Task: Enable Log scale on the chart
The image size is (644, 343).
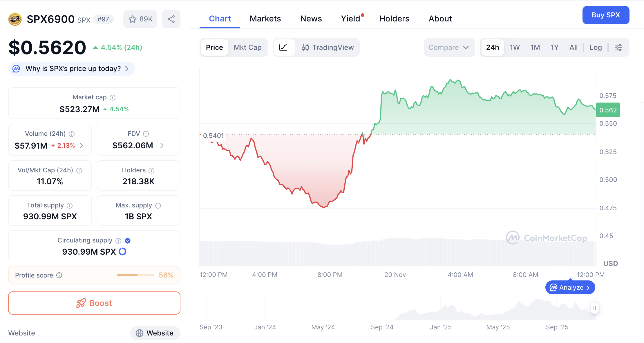Action: pyautogui.click(x=595, y=47)
